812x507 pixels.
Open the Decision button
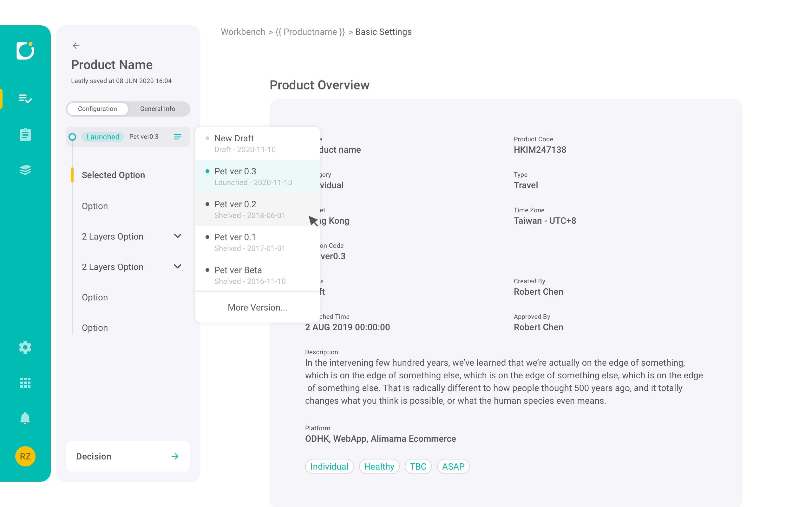tap(128, 456)
